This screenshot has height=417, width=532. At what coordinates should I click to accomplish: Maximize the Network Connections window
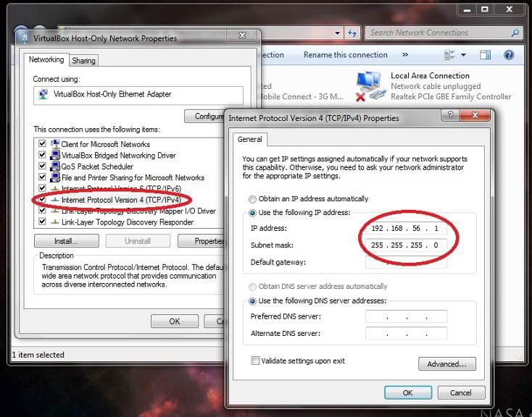coord(485,9)
